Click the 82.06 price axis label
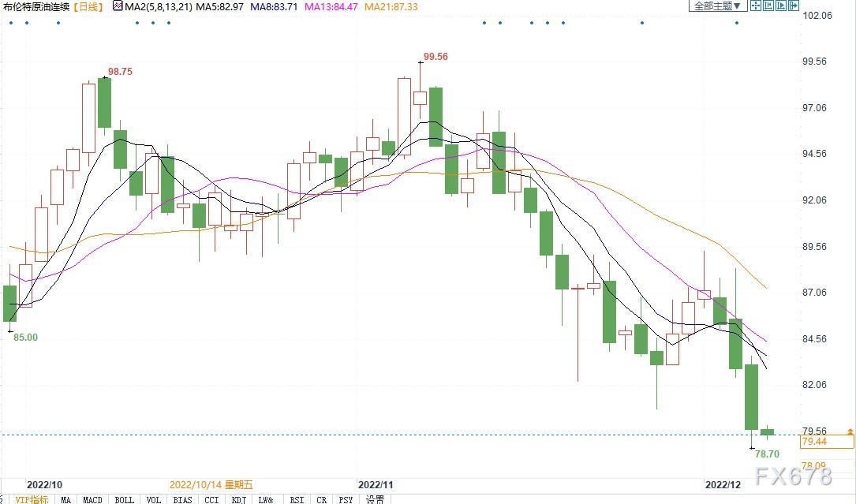Screen dimensions: 856x504 (x=814, y=384)
